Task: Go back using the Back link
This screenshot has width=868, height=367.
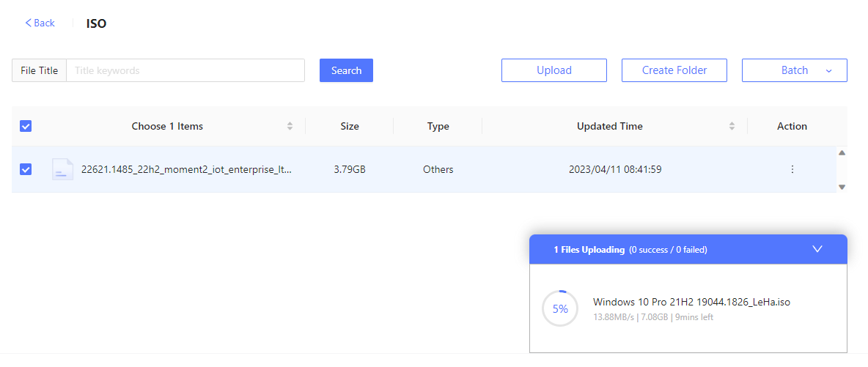Action: pos(40,23)
